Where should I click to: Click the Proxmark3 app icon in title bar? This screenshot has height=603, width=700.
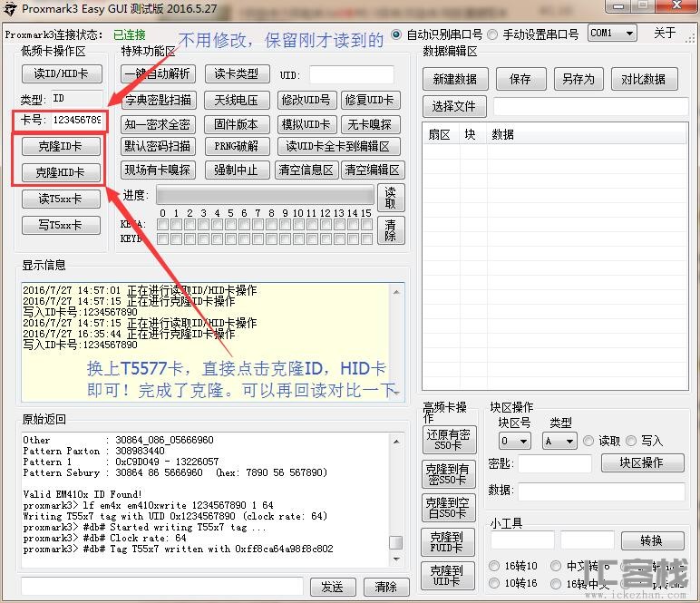10,8
